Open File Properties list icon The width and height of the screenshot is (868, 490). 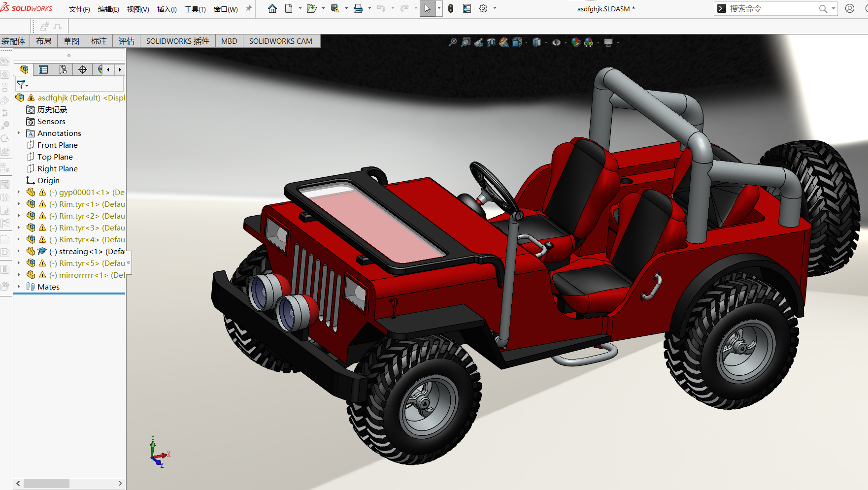[467, 8]
